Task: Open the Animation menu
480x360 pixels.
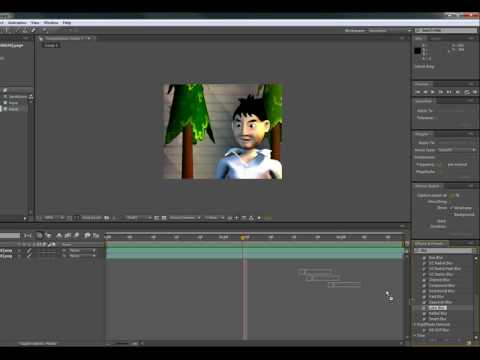Action: tap(17, 23)
